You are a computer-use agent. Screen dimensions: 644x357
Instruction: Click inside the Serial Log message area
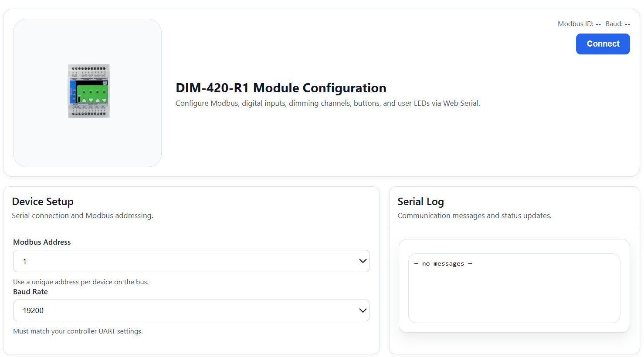click(x=514, y=288)
